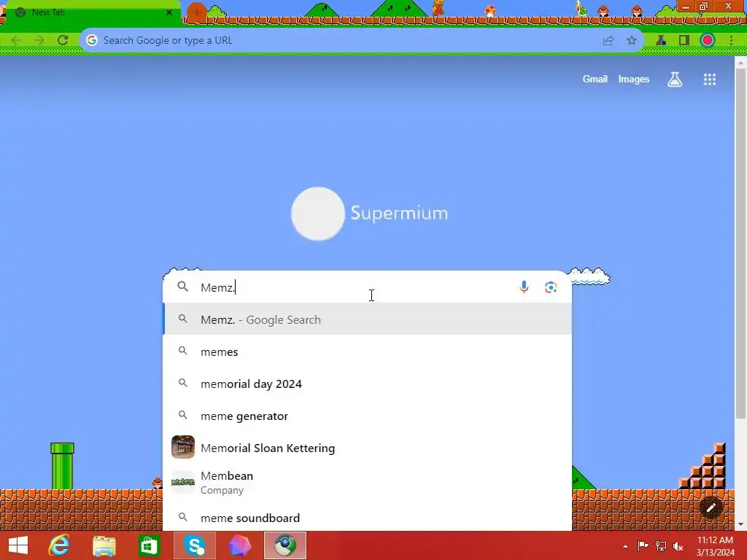
Task: Choose the 'memes' suggestion
Action: [x=368, y=352]
